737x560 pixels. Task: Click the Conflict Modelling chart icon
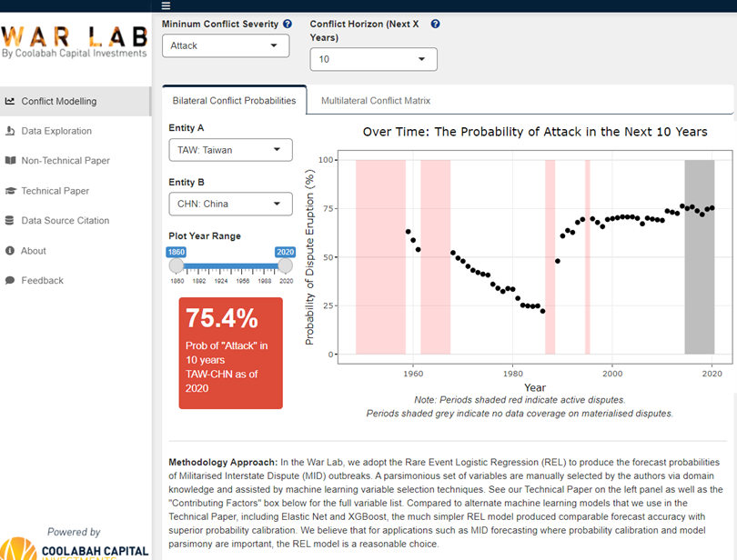click(x=10, y=102)
